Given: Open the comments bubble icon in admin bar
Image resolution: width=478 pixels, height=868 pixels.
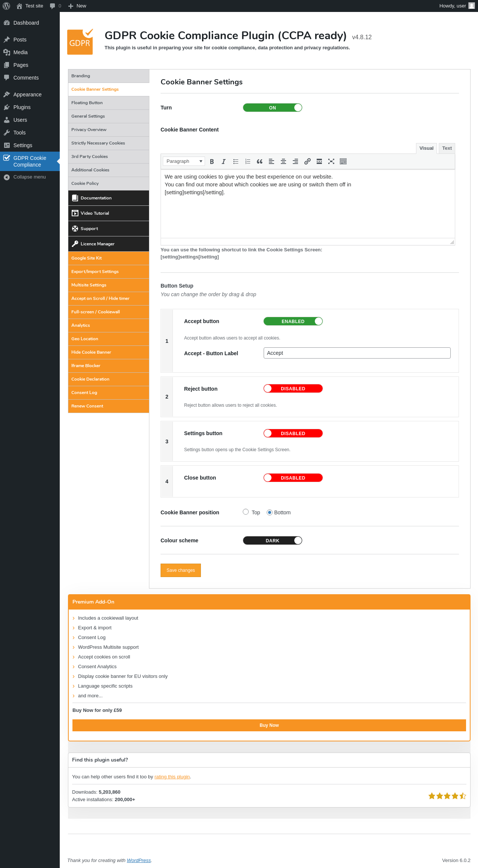Looking at the screenshot, I should [53, 6].
